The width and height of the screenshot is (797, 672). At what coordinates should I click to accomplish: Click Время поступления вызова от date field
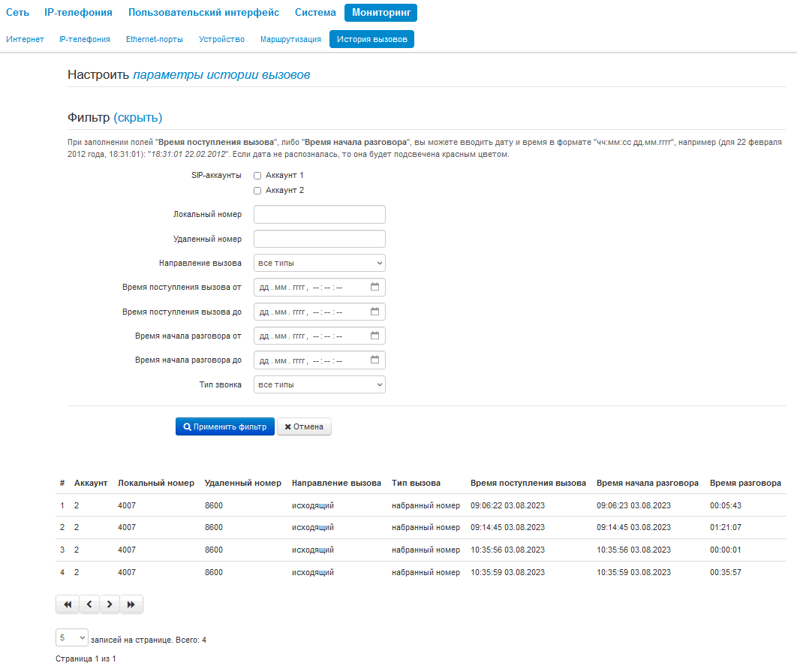click(319, 287)
